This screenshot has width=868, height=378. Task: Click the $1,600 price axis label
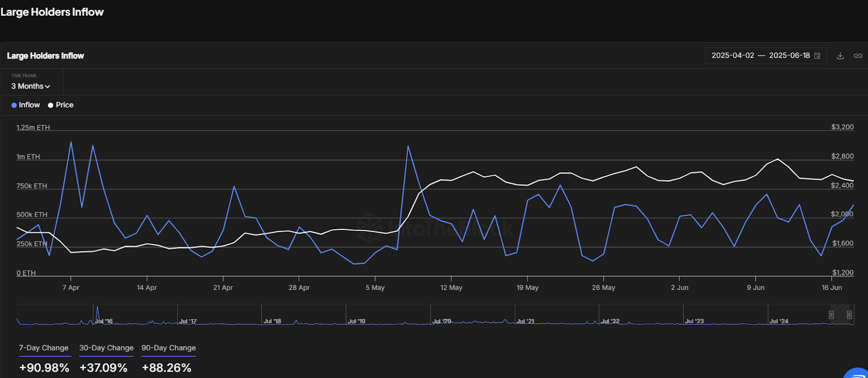pos(843,244)
